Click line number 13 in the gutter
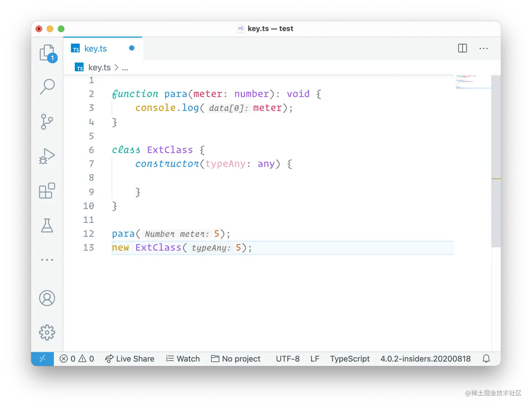Screen dimensions: 532x407 coord(89,248)
